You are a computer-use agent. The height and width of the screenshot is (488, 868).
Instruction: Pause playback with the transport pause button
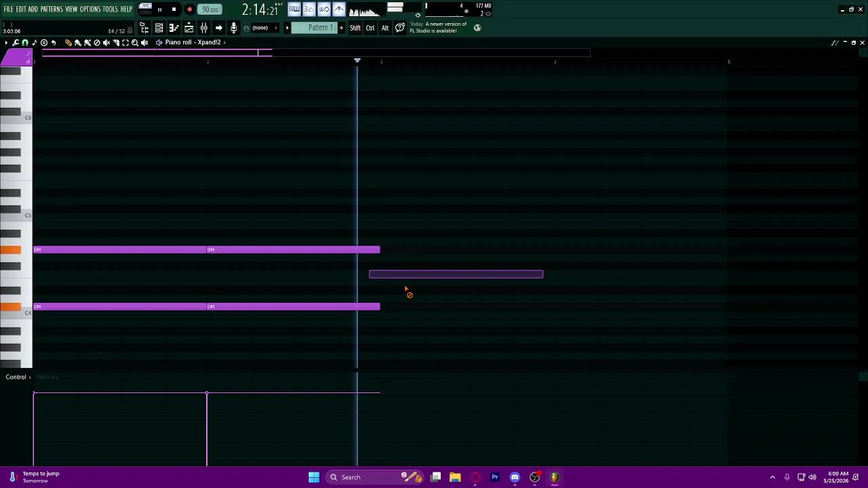pyautogui.click(x=159, y=9)
